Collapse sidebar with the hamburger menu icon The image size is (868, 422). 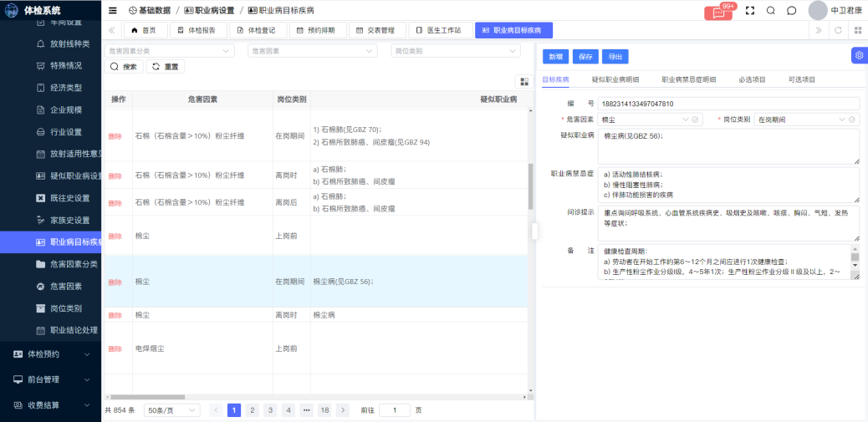point(113,11)
